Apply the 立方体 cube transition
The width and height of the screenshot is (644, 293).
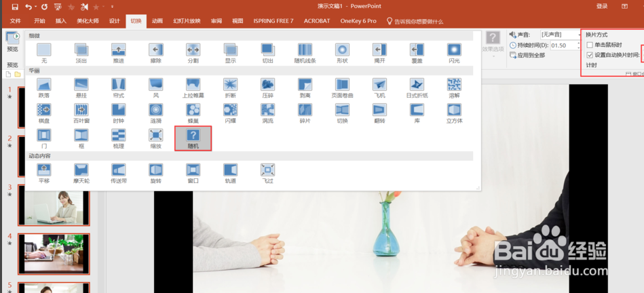pyautogui.click(x=454, y=113)
